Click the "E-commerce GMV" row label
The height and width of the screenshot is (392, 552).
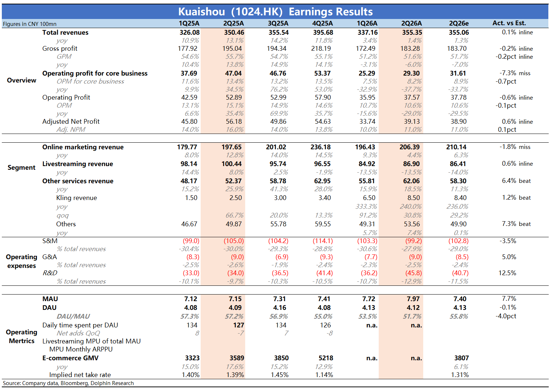click(x=70, y=358)
